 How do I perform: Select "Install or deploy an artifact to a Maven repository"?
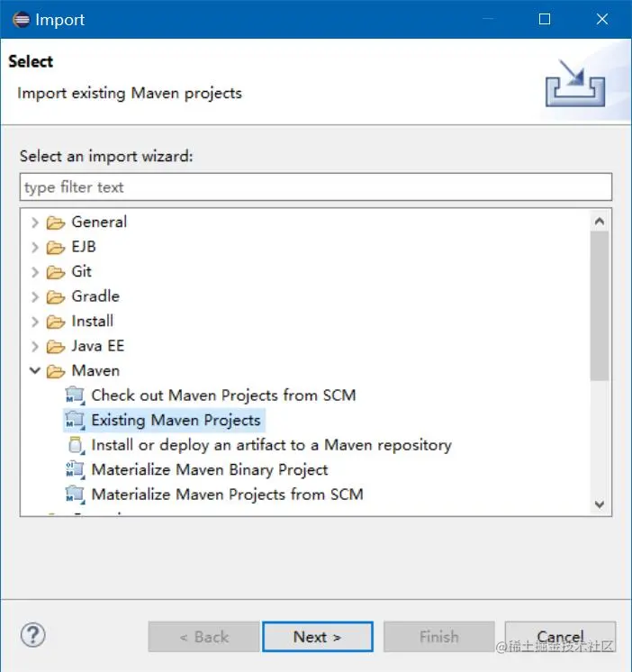(272, 445)
